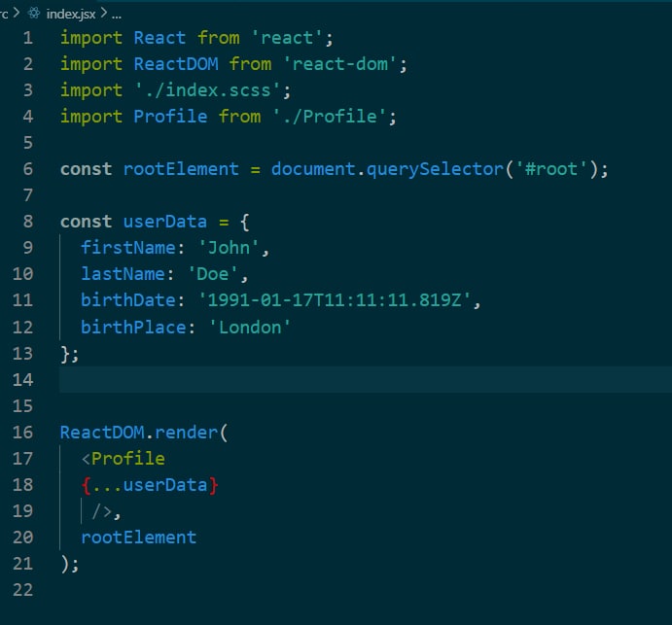Click the lastName property key

[x=123, y=274]
